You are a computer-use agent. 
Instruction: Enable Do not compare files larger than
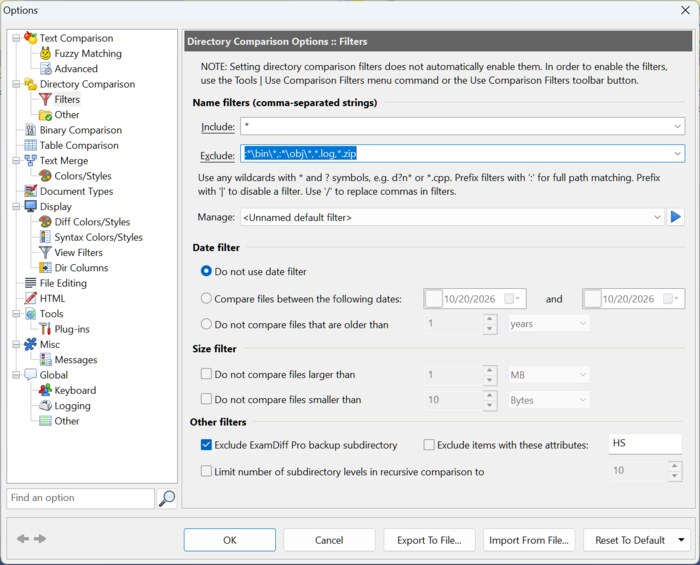206,374
